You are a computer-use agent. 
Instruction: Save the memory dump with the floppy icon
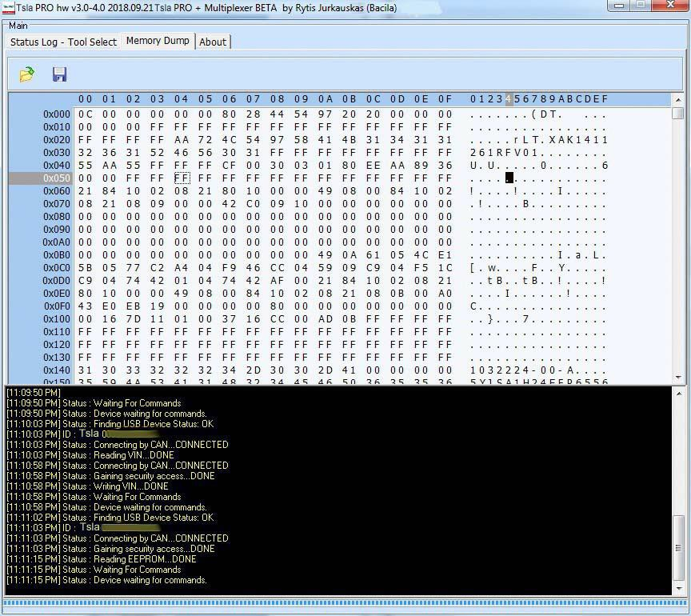(59, 74)
